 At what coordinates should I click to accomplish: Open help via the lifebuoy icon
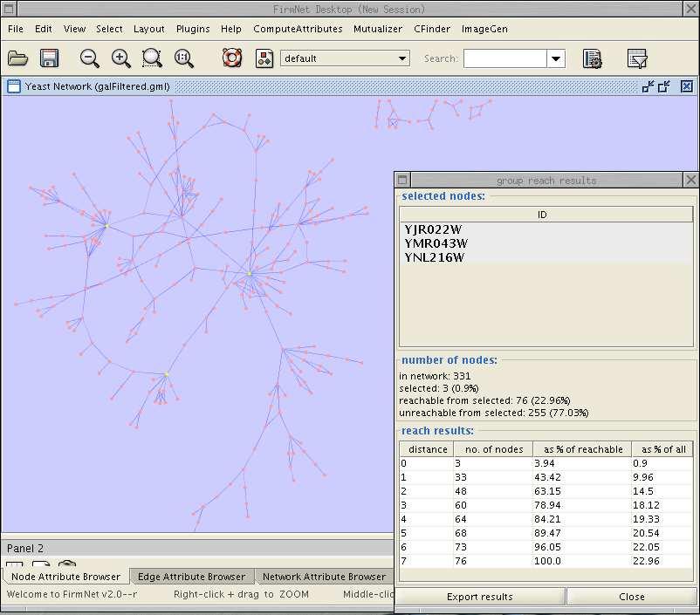pyautogui.click(x=232, y=58)
